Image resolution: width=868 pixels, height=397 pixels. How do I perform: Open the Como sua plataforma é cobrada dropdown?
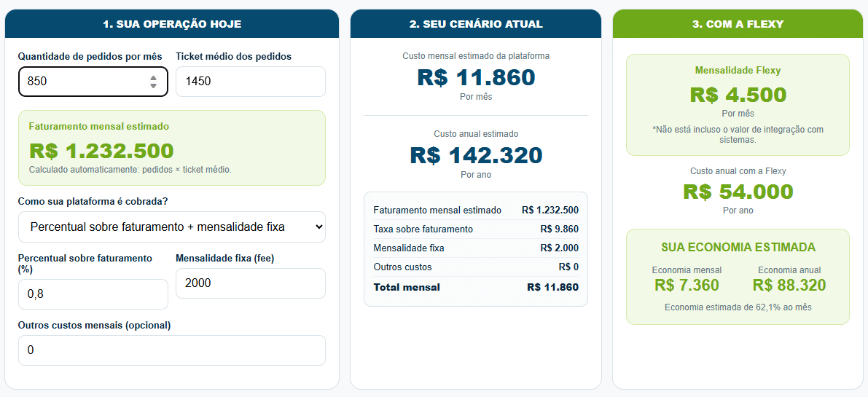click(171, 227)
